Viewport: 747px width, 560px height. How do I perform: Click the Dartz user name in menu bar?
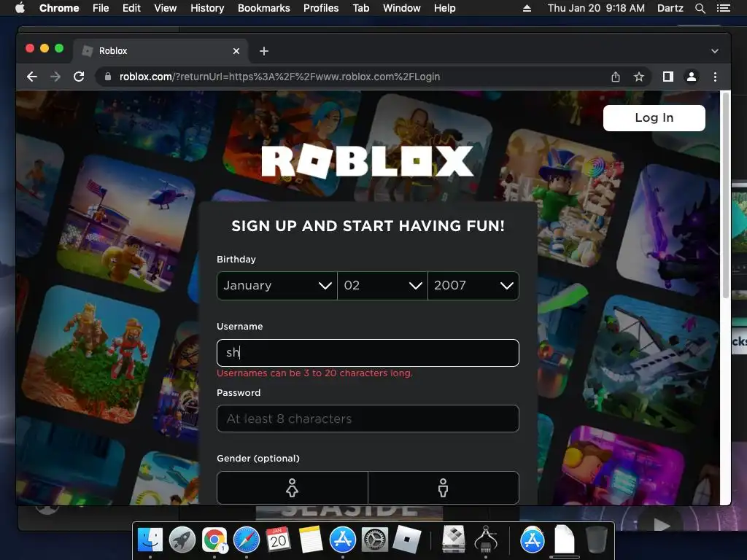point(670,8)
